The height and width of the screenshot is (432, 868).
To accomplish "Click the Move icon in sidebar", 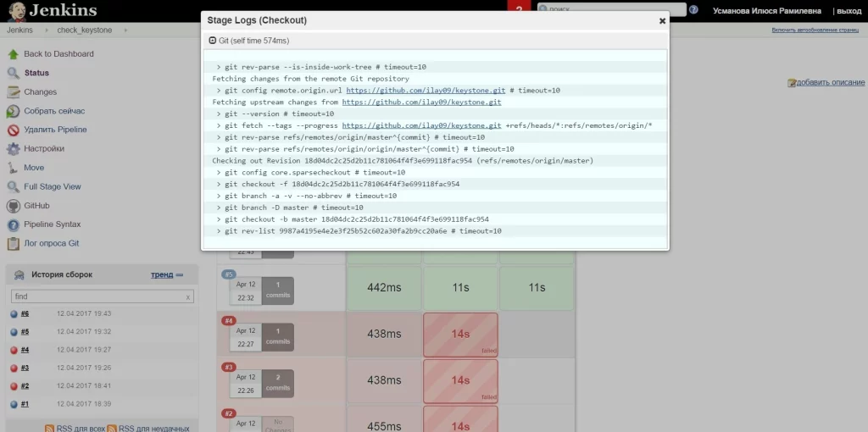I will (x=14, y=168).
